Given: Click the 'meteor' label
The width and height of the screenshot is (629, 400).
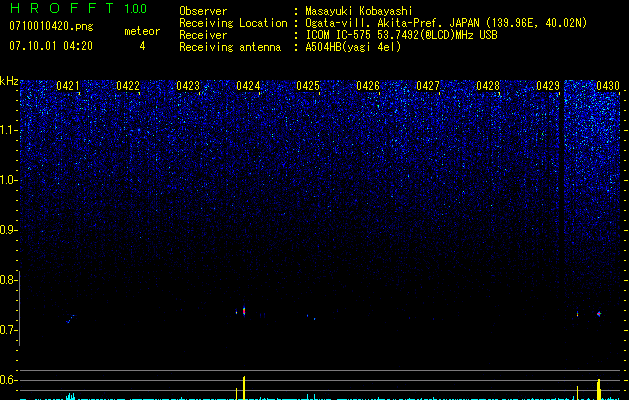Looking at the screenshot, I should click(x=142, y=31).
